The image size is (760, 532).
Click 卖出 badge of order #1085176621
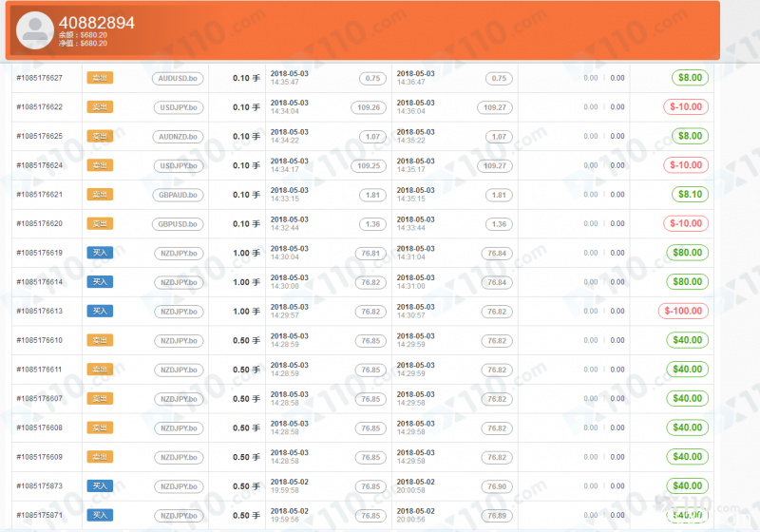(100, 195)
